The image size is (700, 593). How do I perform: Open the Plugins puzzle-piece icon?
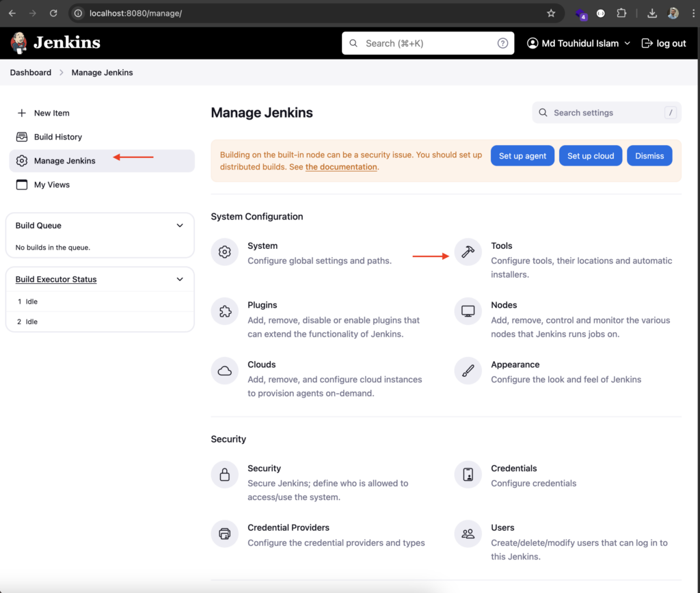coord(224,311)
